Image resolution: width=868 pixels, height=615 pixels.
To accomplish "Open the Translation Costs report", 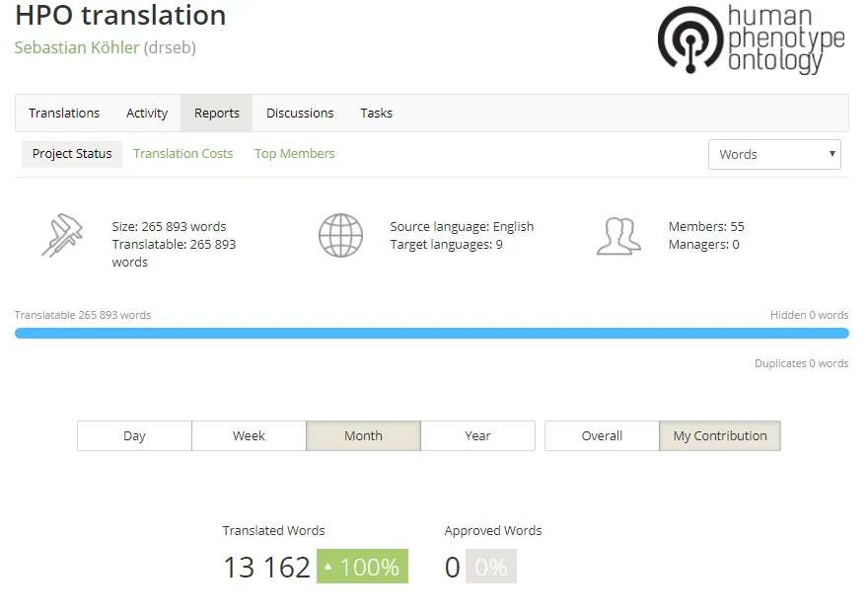I will pos(182,153).
